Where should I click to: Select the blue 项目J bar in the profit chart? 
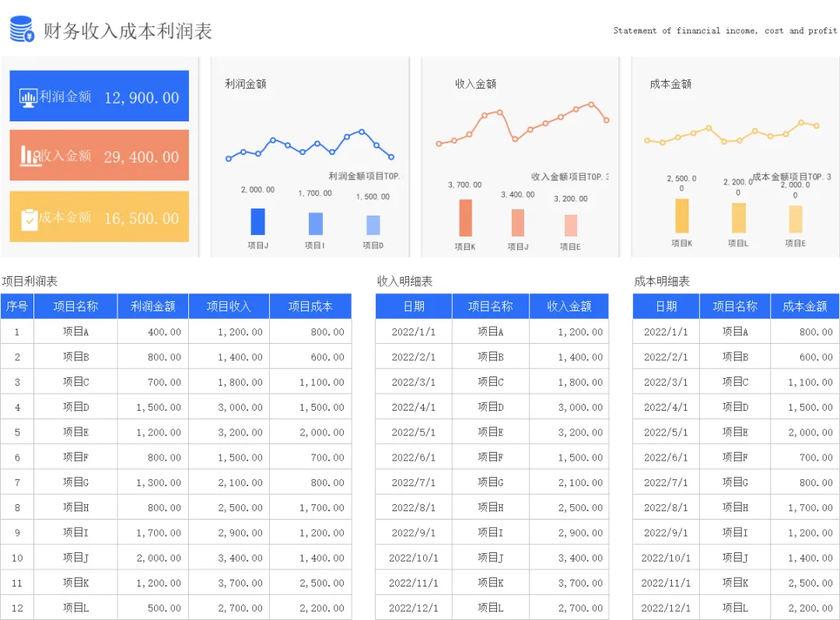click(257, 222)
